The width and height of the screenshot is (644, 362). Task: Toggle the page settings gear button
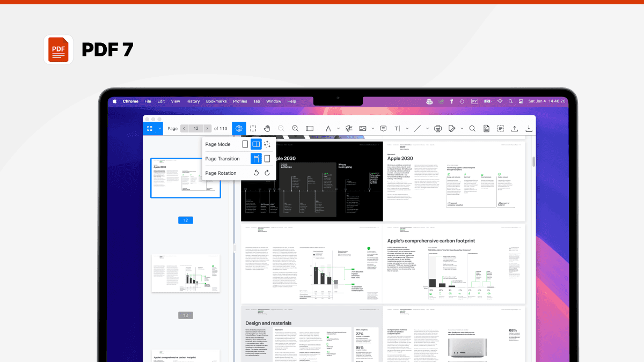pos(239,129)
